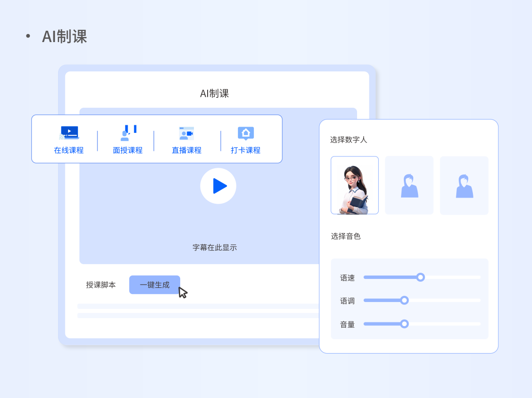The width and height of the screenshot is (532, 398).
Task: Click the 语速 speech speed slider handle
Action: (420, 277)
